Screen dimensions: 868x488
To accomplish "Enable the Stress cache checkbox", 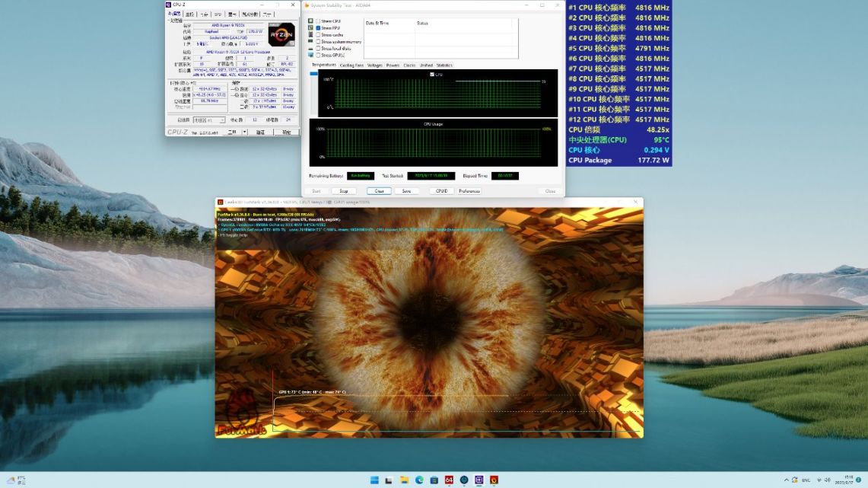I will tap(318, 34).
